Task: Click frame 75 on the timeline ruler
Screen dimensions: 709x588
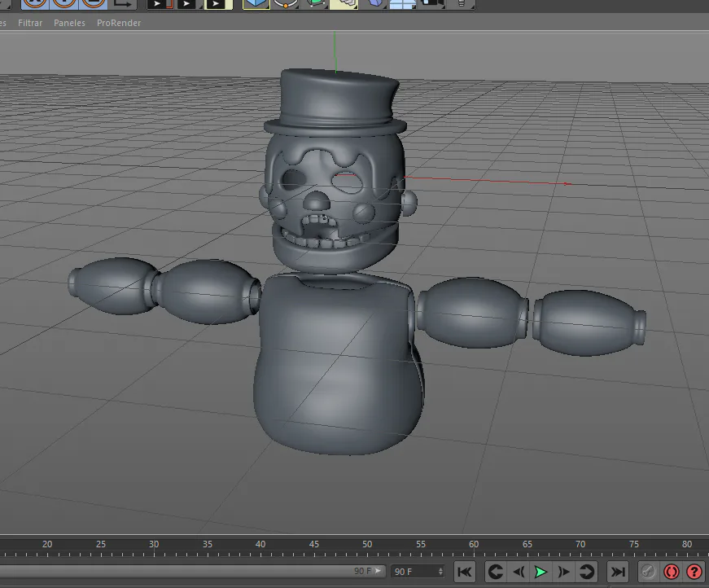Action: (634, 545)
